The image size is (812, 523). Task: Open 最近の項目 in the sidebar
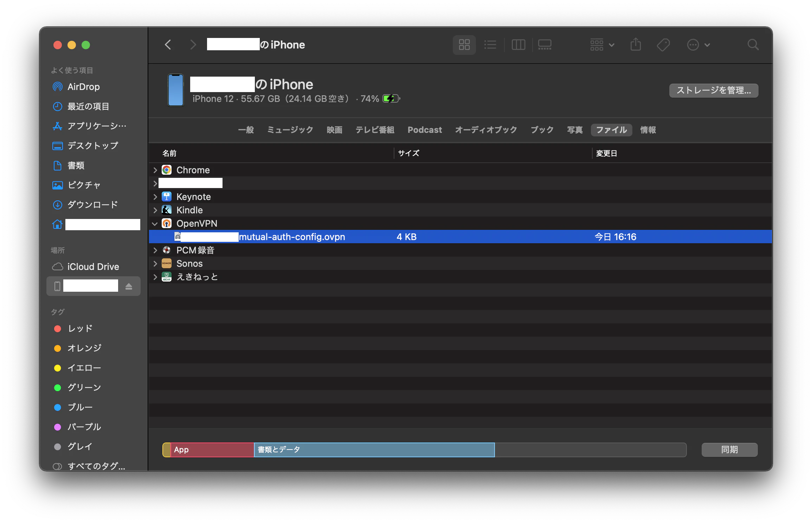tap(81, 106)
